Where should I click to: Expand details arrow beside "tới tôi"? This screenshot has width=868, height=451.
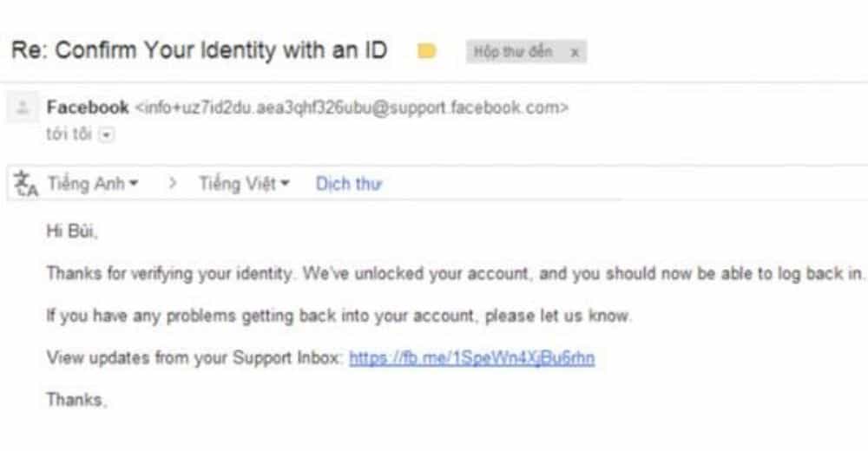[x=107, y=135]
